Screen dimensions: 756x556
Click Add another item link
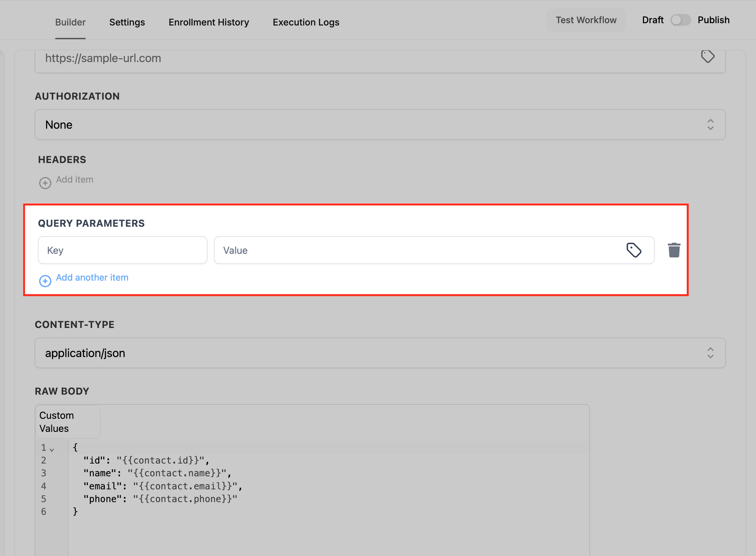point(92,277)
